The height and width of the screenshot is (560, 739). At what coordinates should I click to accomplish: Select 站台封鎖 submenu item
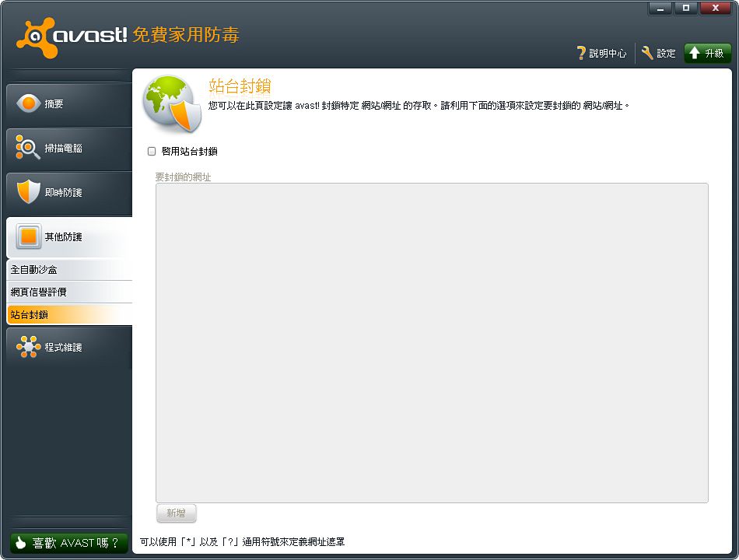pos(69,314)
